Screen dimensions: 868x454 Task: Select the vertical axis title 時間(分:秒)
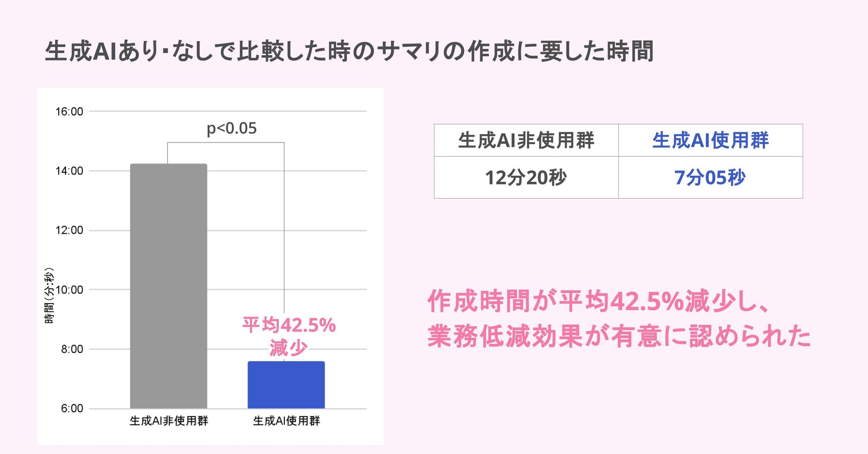click(49, 296)
